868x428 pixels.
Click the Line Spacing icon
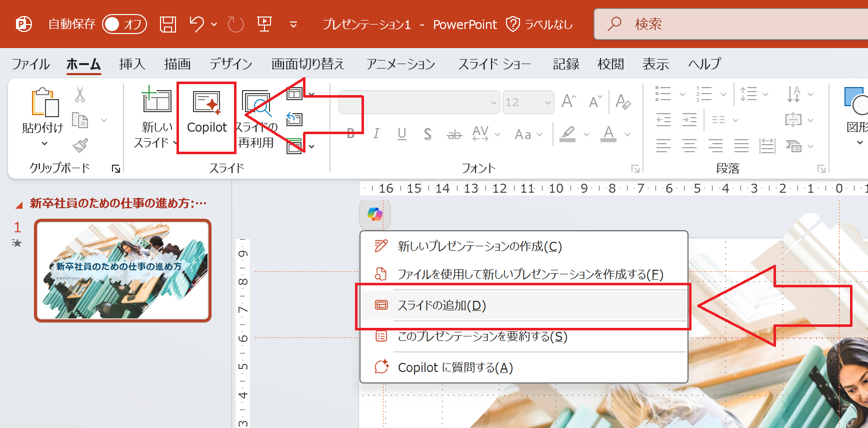[x=748, y=94]
